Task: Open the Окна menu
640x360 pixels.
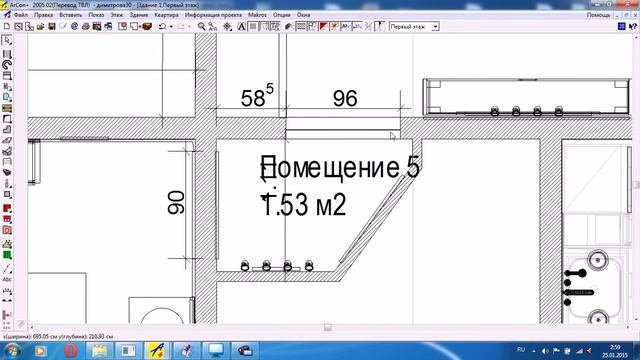Action: 303,15
